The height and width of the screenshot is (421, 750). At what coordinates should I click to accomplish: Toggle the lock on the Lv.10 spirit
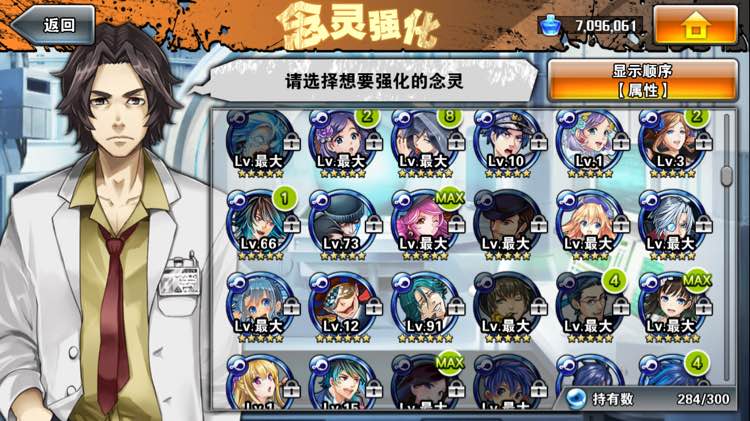[x=539, y=142]
